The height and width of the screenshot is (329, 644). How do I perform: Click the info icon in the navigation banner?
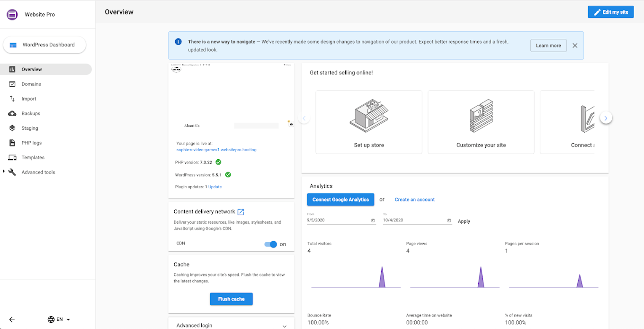(179, 42)
